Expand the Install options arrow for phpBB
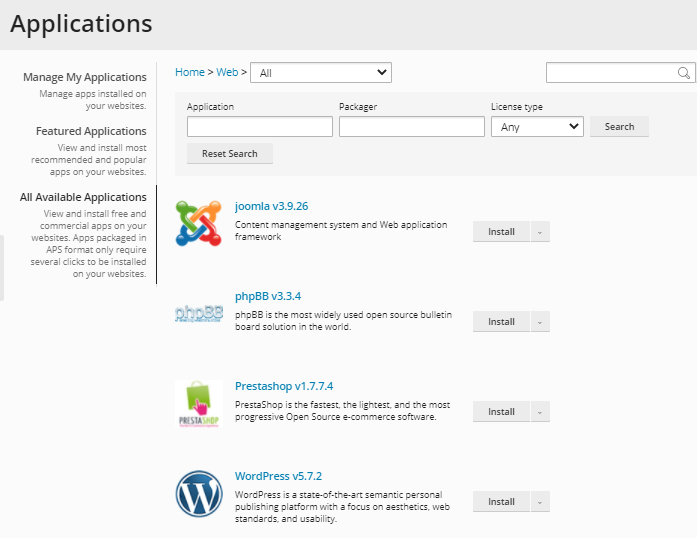The width and height of the screenshot is (697, 538). (x=540, y=322)
